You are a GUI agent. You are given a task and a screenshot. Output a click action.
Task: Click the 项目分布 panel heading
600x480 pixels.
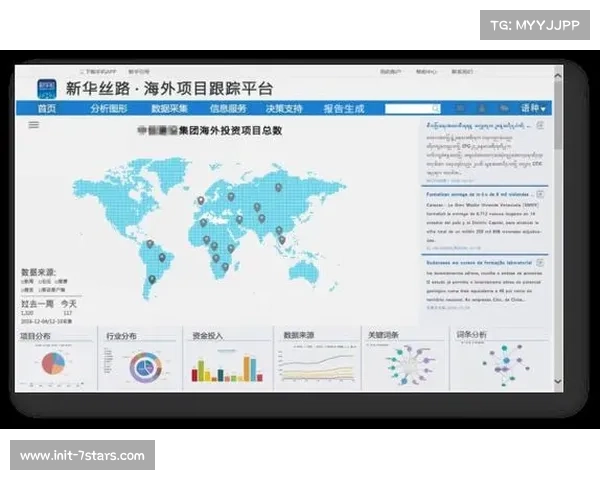click(35, 336)
